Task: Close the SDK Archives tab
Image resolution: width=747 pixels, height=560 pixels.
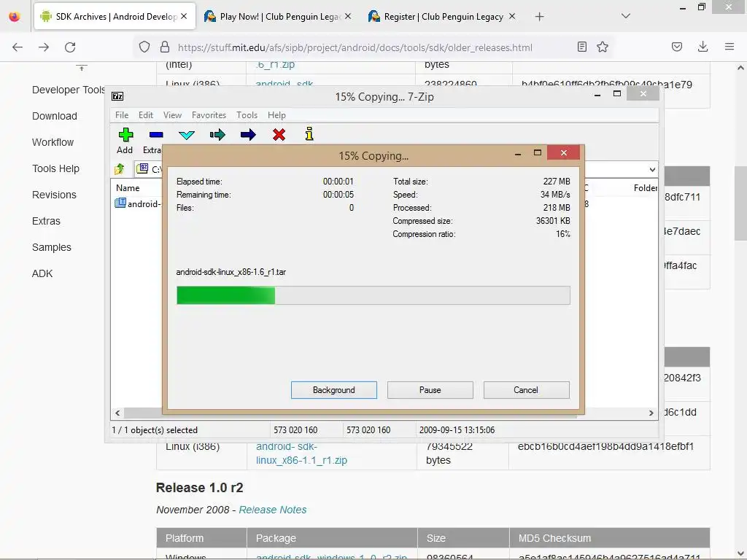Action: pos(184,16)
